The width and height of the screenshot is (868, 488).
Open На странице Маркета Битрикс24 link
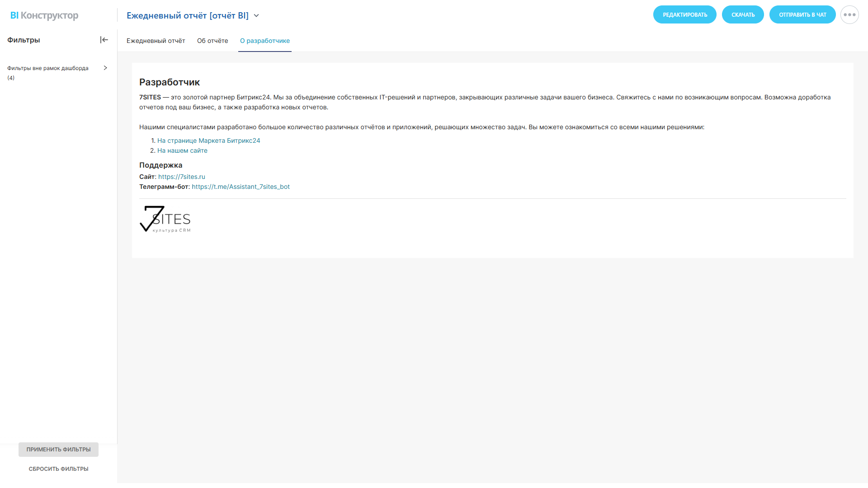pos(208,141)
